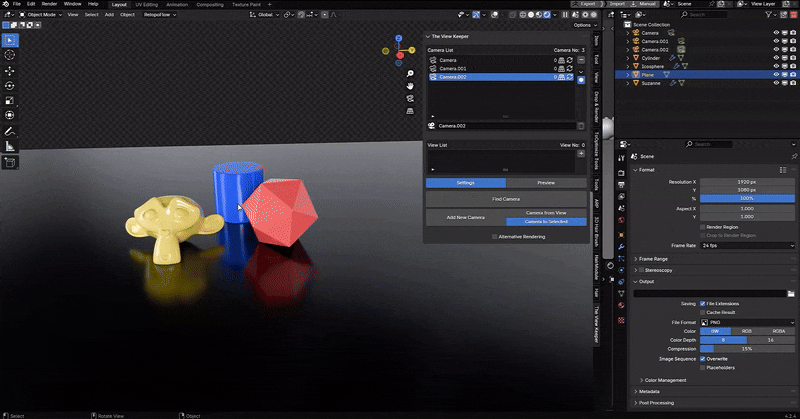Screen dimensions: 800x419
Task: Select the Annotate pencil tool
Action: point(10,132)
